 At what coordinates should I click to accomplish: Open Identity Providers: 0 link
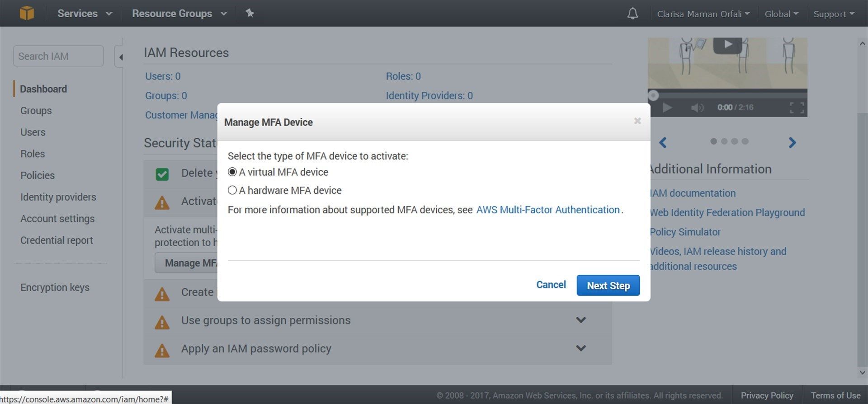pos(429,96)
